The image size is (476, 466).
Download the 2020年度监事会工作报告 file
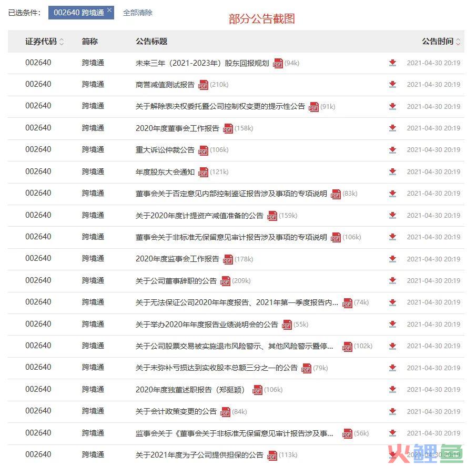tap(392, 259)
